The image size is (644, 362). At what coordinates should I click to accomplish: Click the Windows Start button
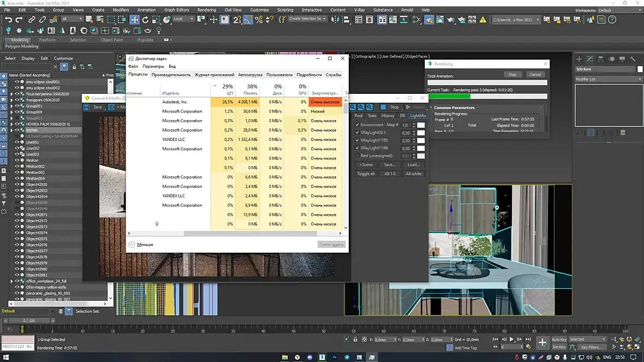click(6, 357)
